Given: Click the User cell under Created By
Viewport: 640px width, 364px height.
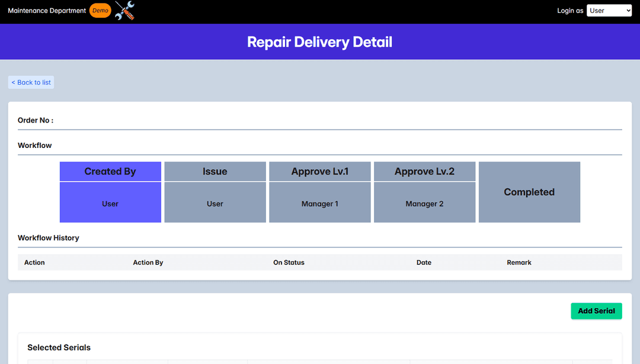Looking at the screenshot, I should click(x=110, y=204).
